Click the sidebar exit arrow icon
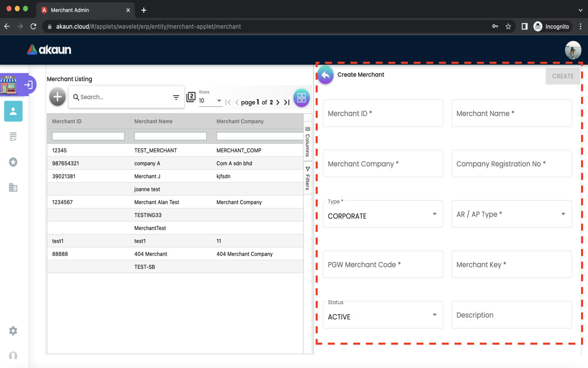Screen dimensions: 588x368 [28, 85]
